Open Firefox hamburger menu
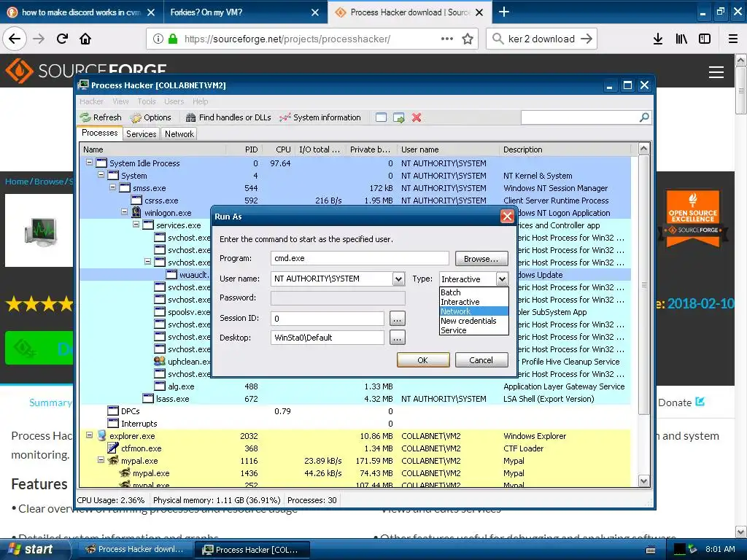The image size is (747, 560). pos(733,39)
